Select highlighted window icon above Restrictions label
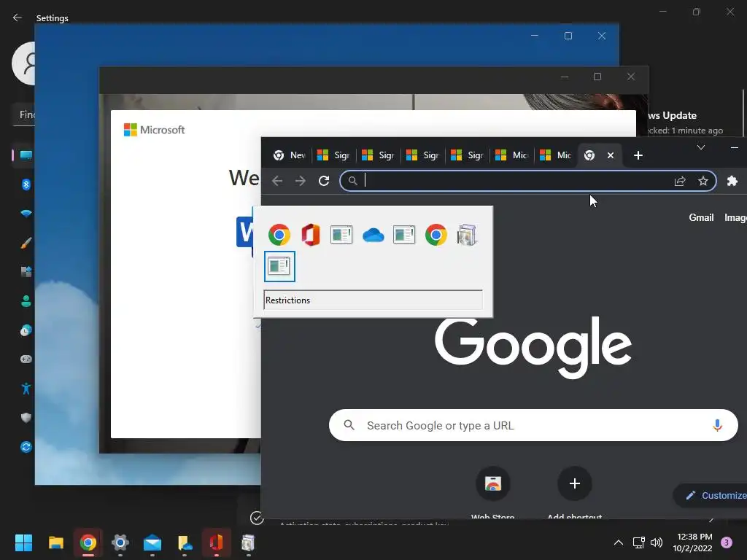Image resolution: width=747 pixels, height=560 pixels. tap(279, 266)
